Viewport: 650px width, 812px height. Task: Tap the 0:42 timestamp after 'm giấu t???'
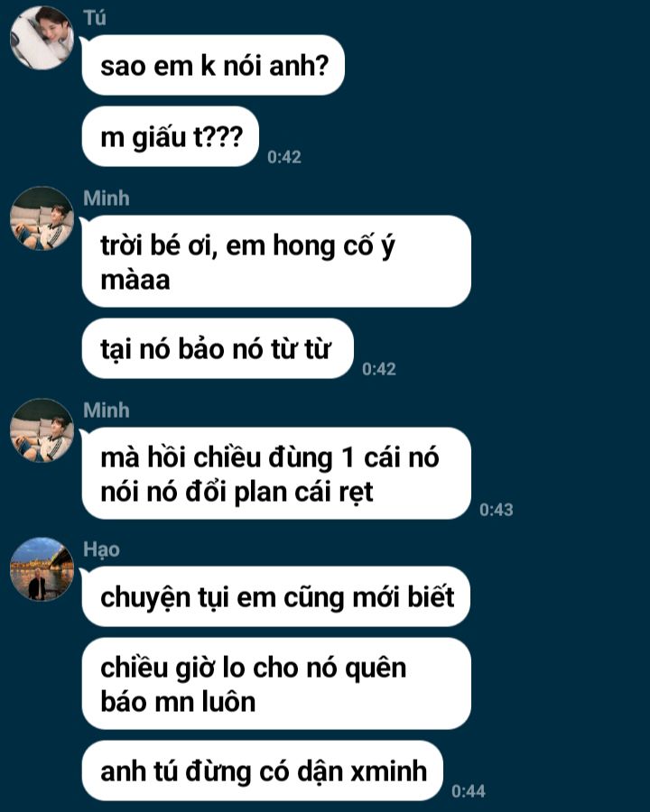tap(284, 157)
